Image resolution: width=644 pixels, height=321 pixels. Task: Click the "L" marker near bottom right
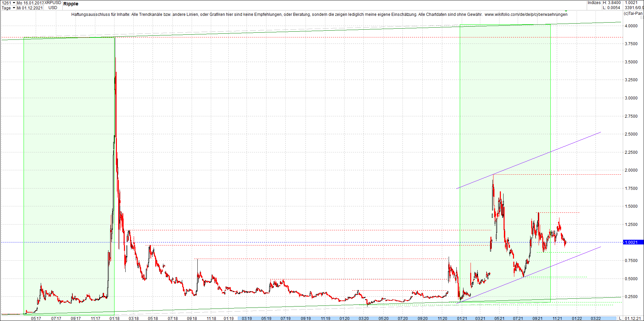620,318
